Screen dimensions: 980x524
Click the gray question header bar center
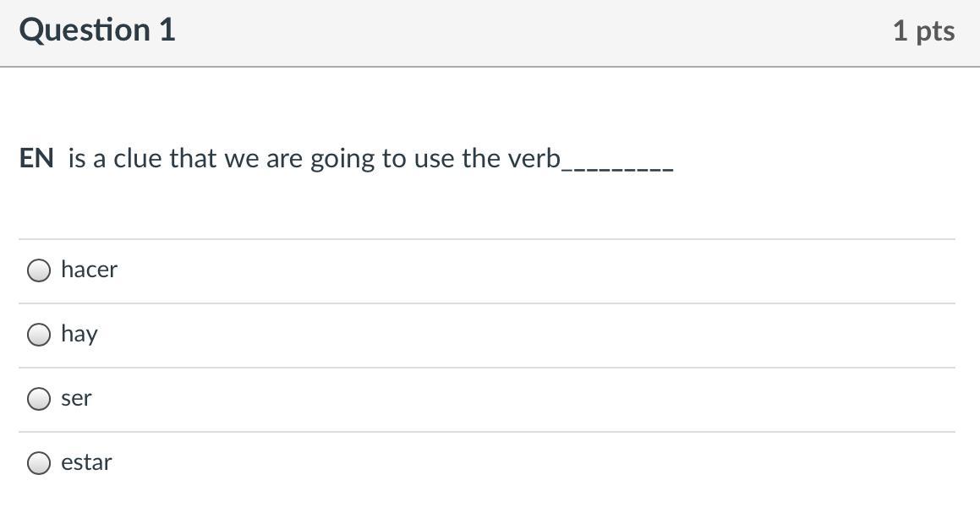pyautogui.click(x=490, y=32)
